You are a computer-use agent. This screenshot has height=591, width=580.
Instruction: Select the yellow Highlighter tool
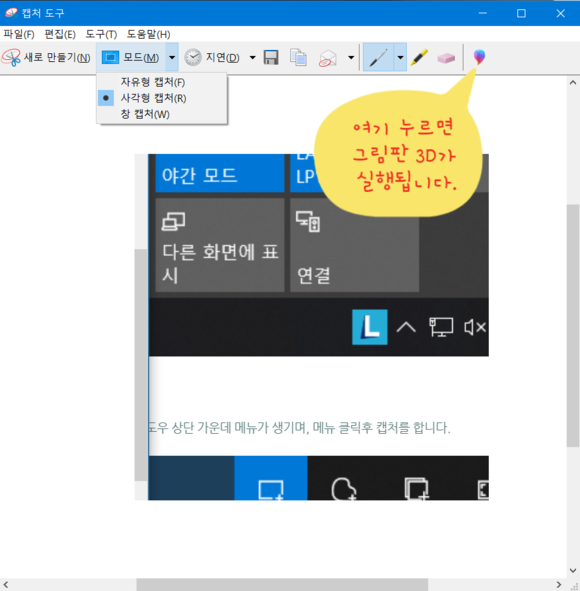click(x=419, y=58)
